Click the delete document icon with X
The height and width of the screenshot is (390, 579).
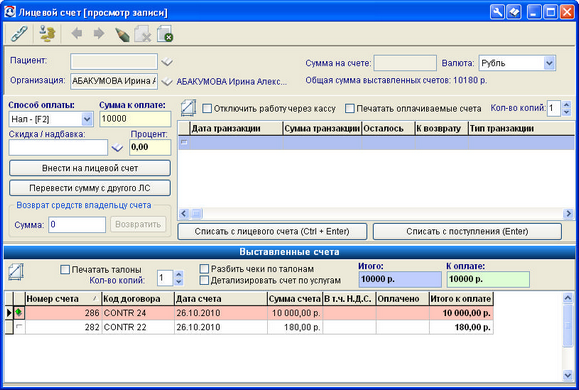pos(143,34)
